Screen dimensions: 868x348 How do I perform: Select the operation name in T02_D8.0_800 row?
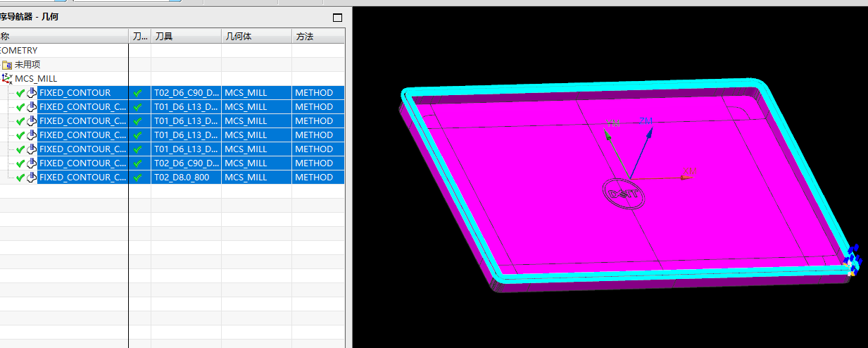pos(82,178)
